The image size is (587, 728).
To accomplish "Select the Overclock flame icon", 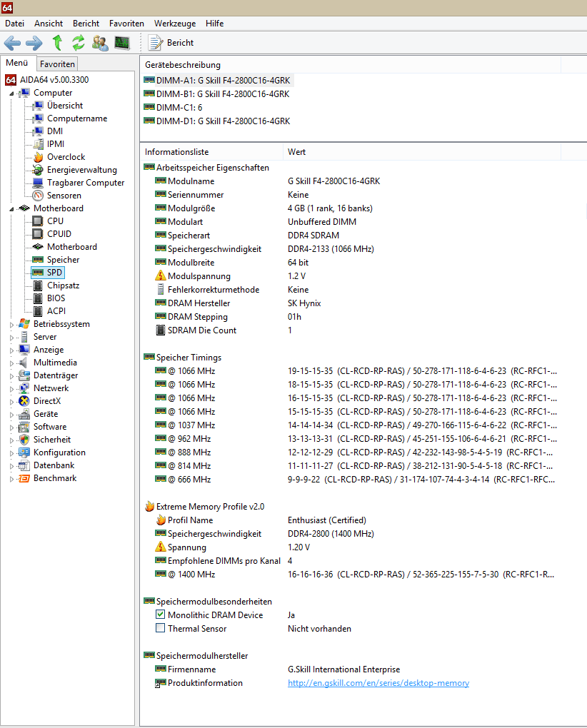I will (38, 157).
